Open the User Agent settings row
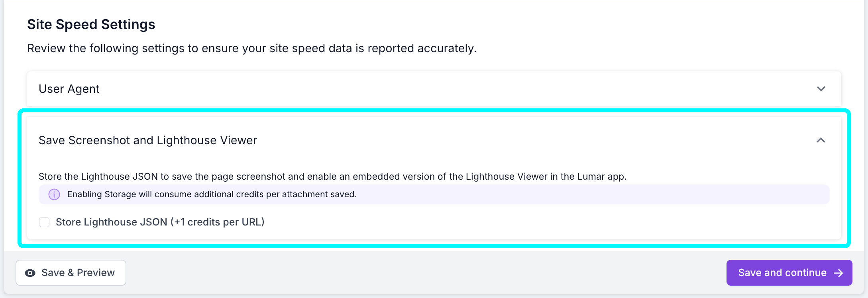 coord(69,89)
